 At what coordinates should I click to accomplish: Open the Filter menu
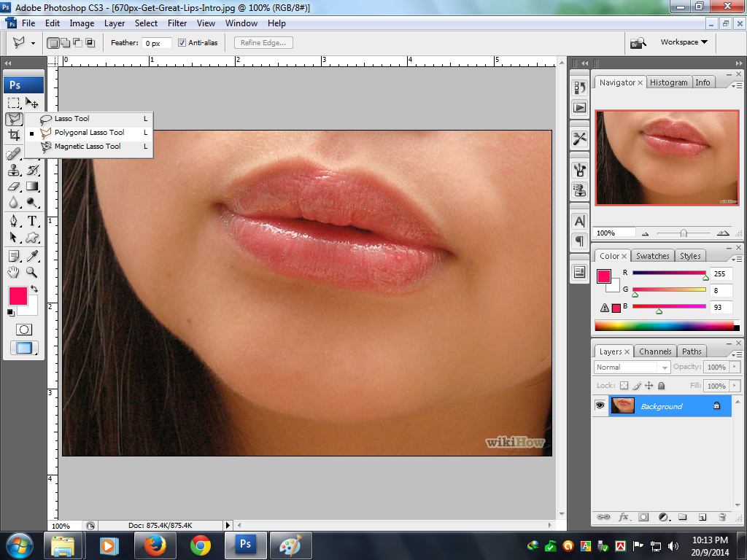tap(177, 23)
